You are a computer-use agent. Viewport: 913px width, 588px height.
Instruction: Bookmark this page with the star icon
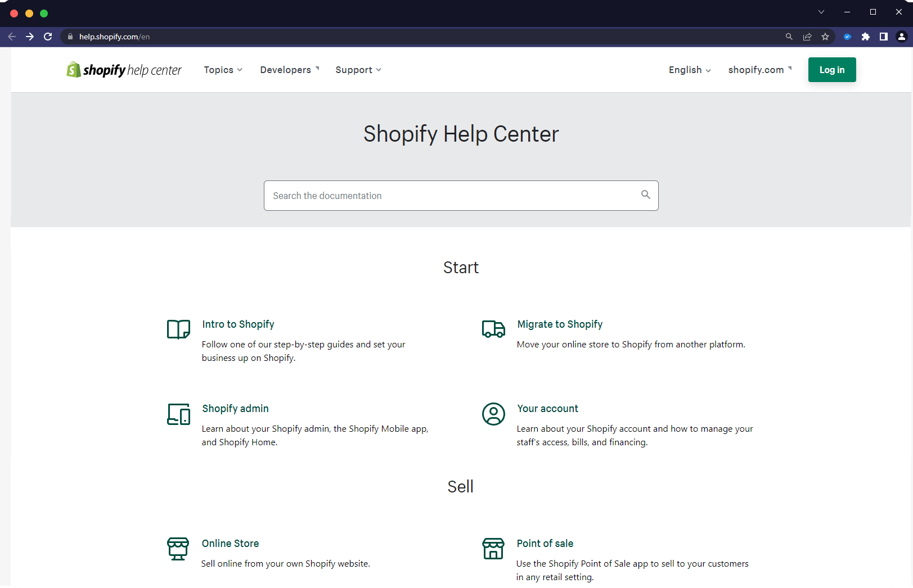[x=825, y=37]
